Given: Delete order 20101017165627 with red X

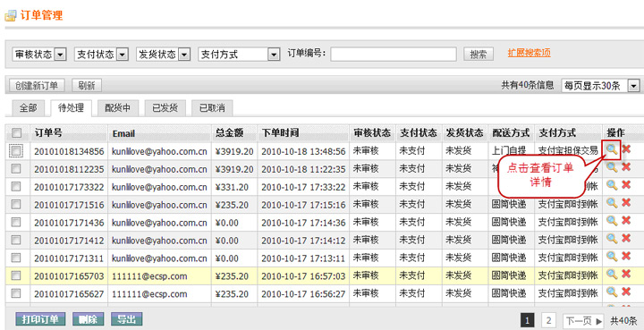Looking at the screenshot, I should point(626,292).
